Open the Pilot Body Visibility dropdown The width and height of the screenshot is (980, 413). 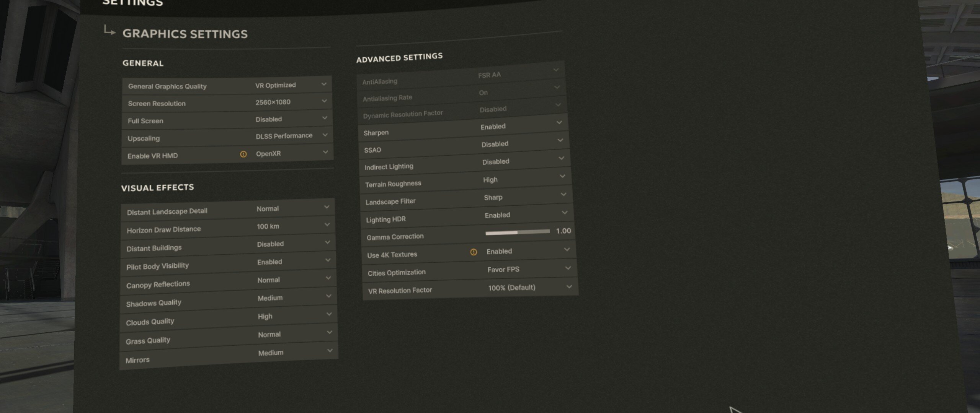click(x=294, y=262)
